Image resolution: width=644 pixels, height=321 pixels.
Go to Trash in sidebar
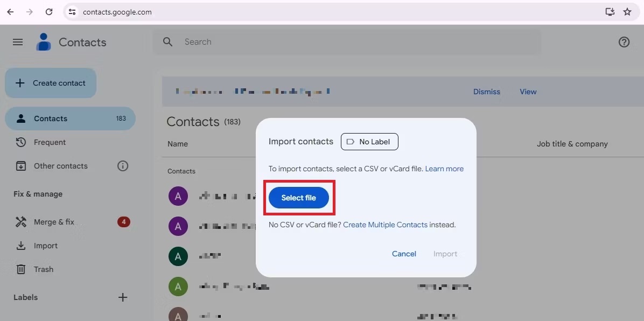click(x=43, y=269)
